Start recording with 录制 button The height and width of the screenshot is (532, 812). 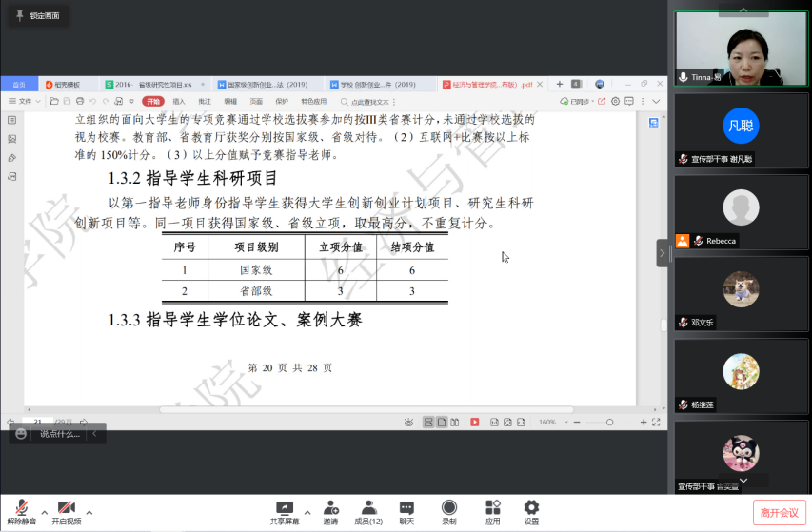[448, 511]
